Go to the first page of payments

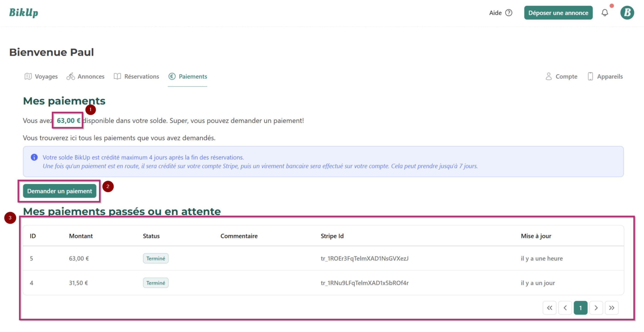(x=549, y=308)
